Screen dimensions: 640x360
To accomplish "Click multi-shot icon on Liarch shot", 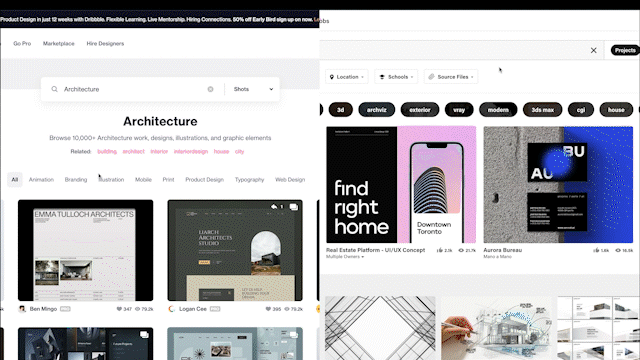I will [293, 207].
